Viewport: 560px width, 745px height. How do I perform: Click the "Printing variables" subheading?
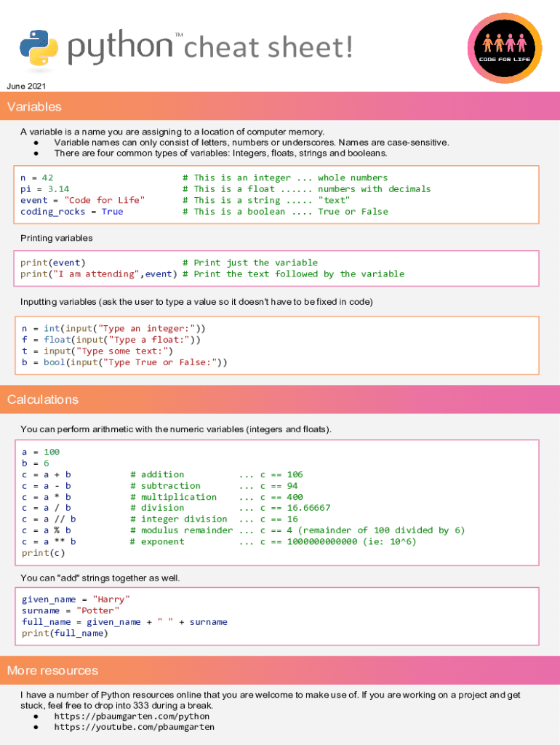57,239
